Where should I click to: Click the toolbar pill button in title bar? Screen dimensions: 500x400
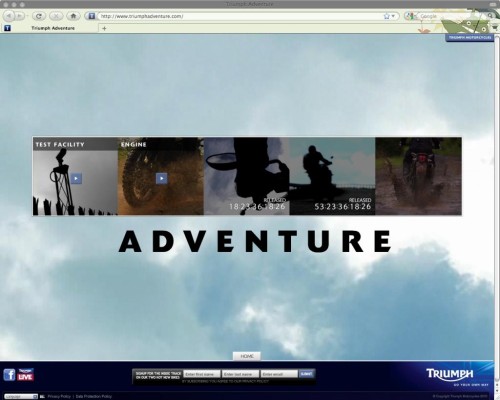click(x=493, y=4)
